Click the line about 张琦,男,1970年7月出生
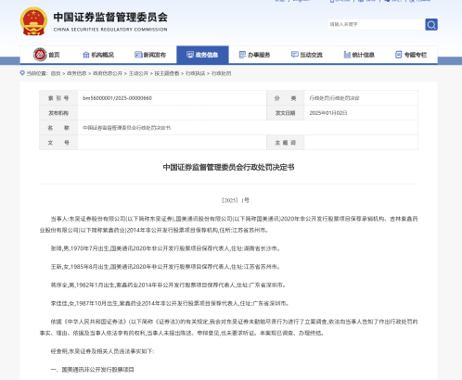The width and height of the screenshot is (462, 380). (165, 248)
